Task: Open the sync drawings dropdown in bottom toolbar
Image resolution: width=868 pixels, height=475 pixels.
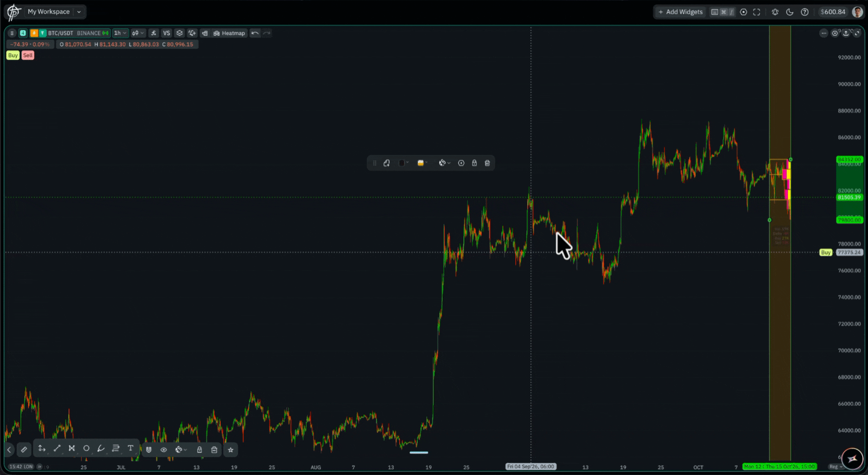Action: [181, 449]
